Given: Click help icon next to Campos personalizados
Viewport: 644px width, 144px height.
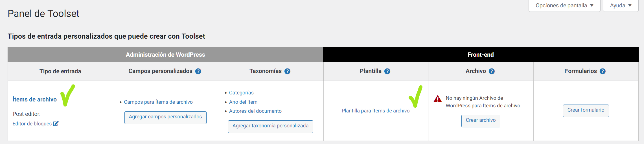Looking at the screenshot, I should 198,71.
